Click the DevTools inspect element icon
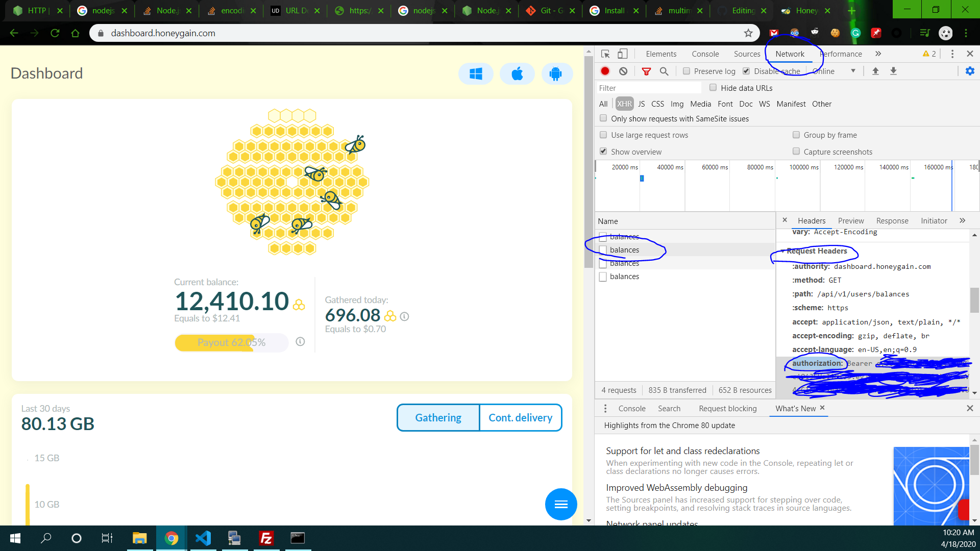This screenshot has width=980, height=551. [605, 54]
